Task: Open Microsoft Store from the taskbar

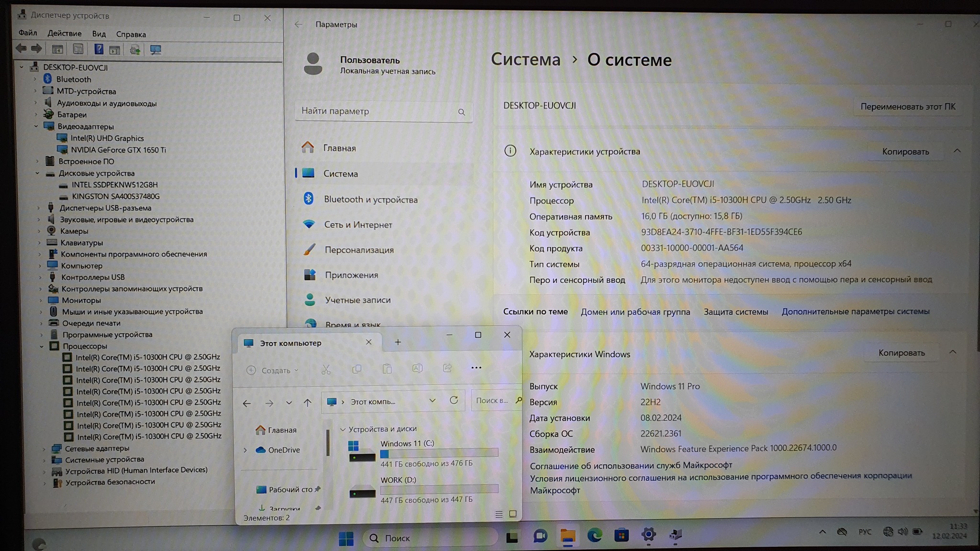Action: (x=621, y=536)
